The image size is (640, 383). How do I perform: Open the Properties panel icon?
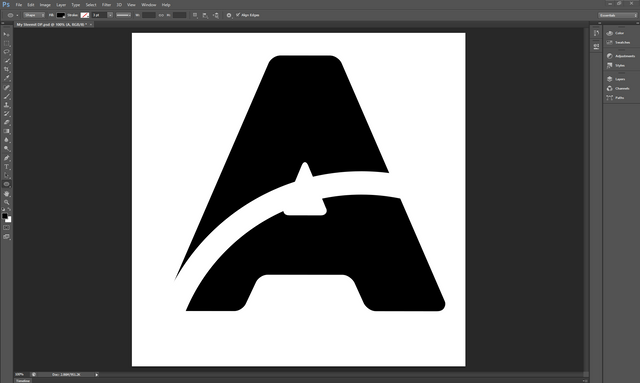click(596, 46)
